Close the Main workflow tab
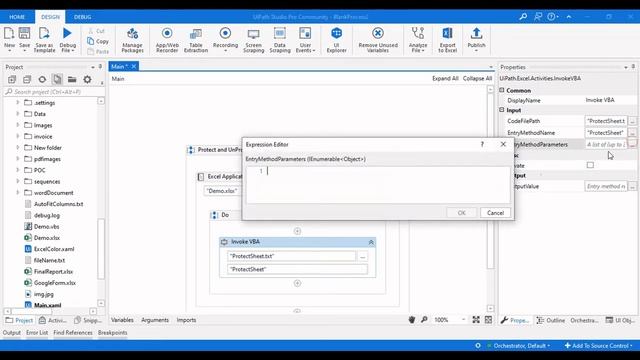 [x=133, y=67]
